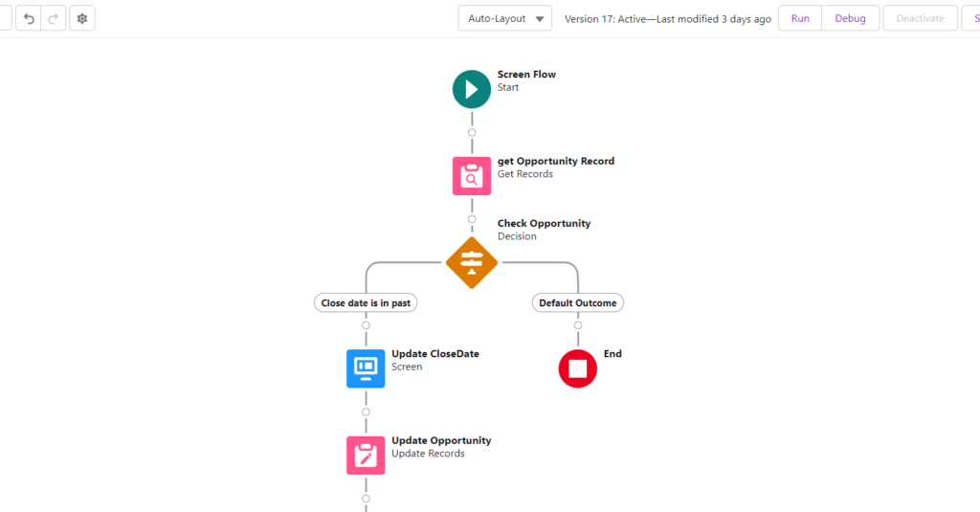The image size is (980, 512).
Task: Open the Update CloseDate screen element
Action: 366,368
